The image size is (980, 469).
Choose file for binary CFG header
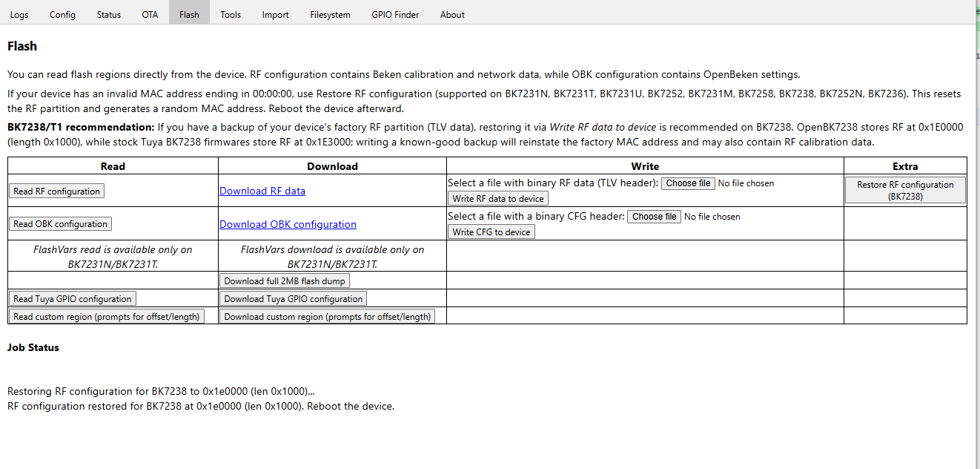tap(654, 216)
